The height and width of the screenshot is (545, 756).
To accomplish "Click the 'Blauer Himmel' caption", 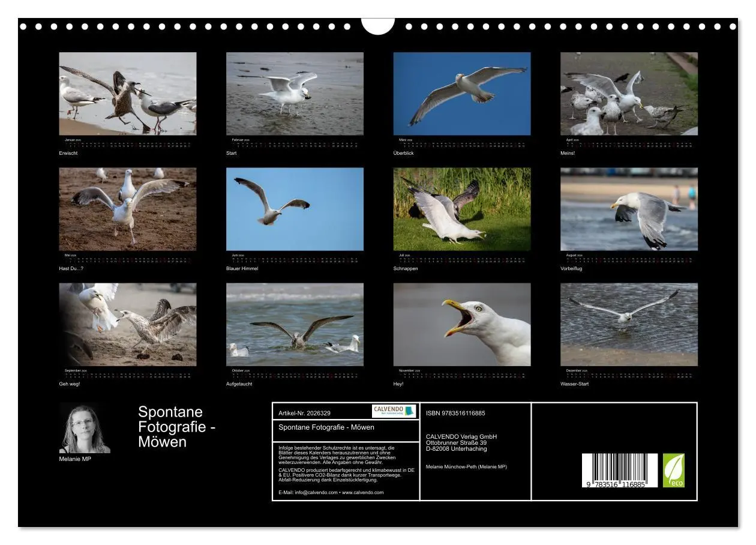I will click(x=242, y=268).
